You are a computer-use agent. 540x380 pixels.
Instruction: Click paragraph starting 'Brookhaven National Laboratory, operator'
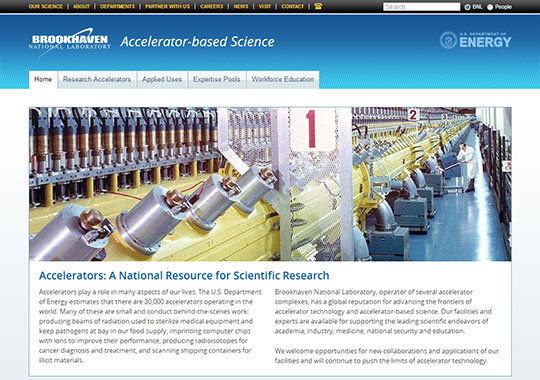383,311
